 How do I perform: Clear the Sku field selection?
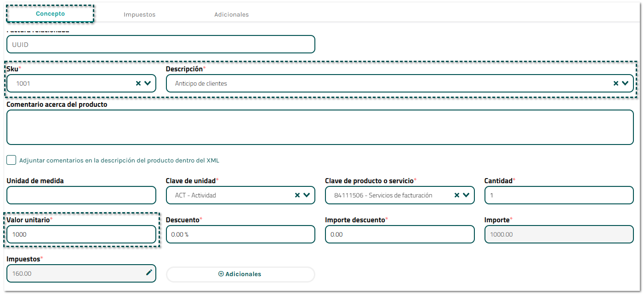tap(138, 83)
